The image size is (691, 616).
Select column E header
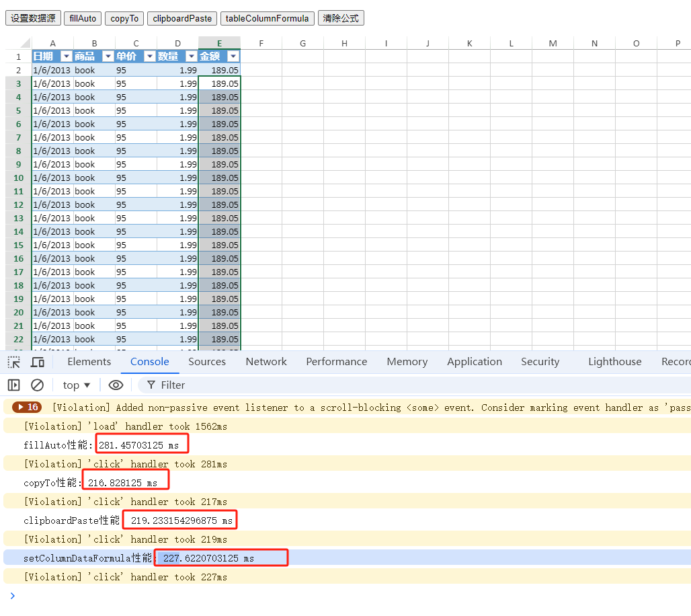[x=219, y=44]
